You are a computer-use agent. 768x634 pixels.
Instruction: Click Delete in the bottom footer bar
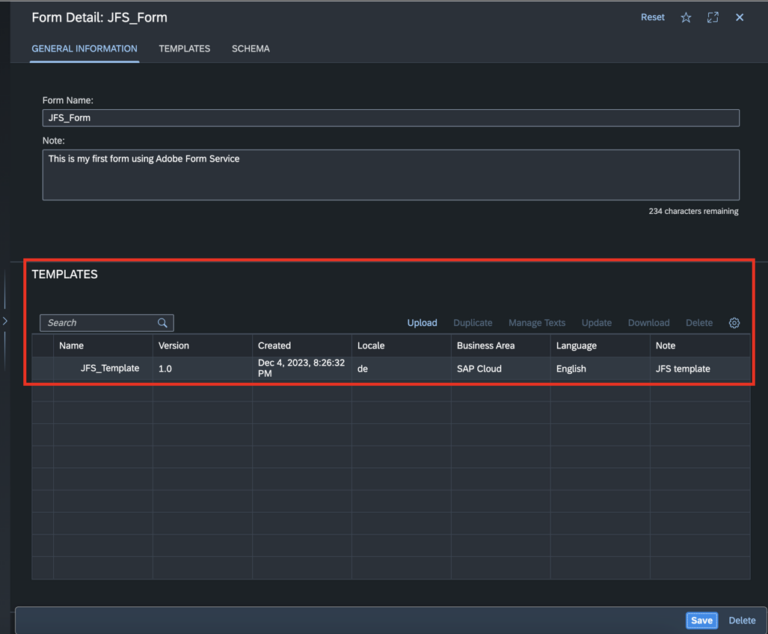coord(742,620)
